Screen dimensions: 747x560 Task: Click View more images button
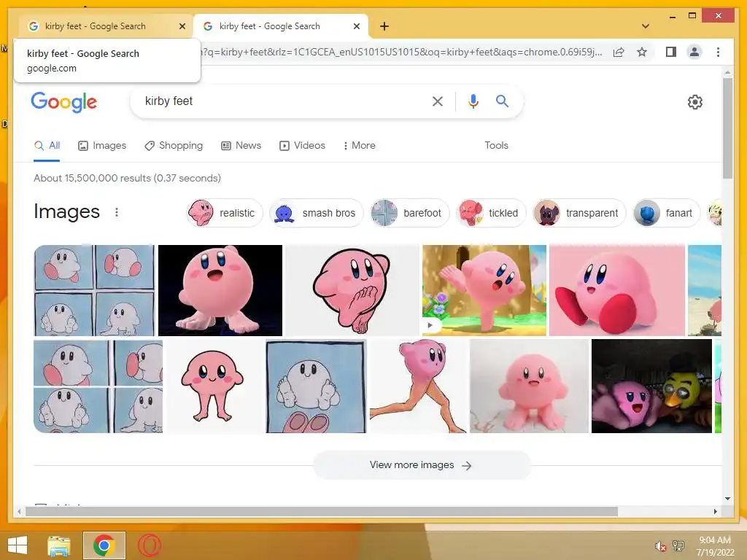[422, 465]
